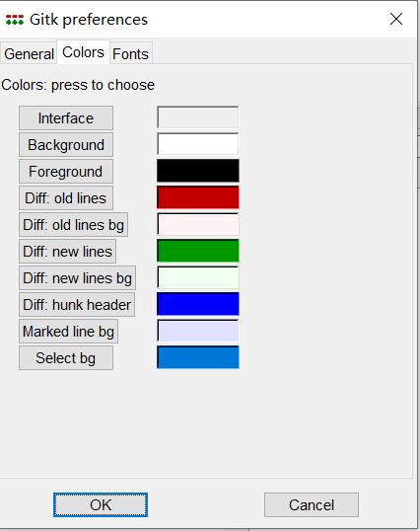
Task: Click the Marked line bg button
Action: pos(68,332)
